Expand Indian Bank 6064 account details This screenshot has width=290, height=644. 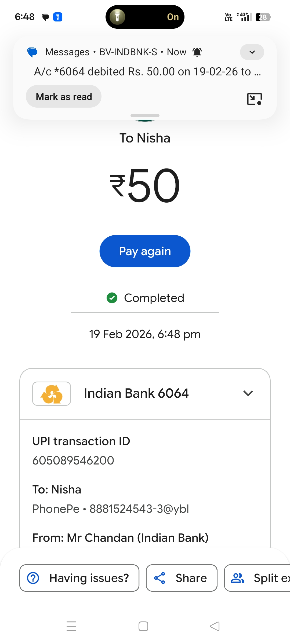[x=248, y=393]
